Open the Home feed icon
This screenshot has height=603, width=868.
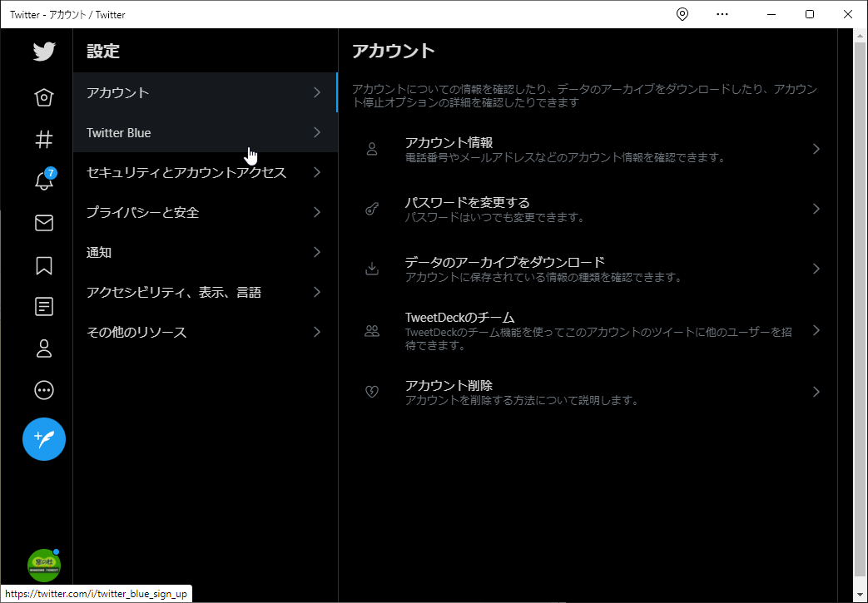[43, 97]
